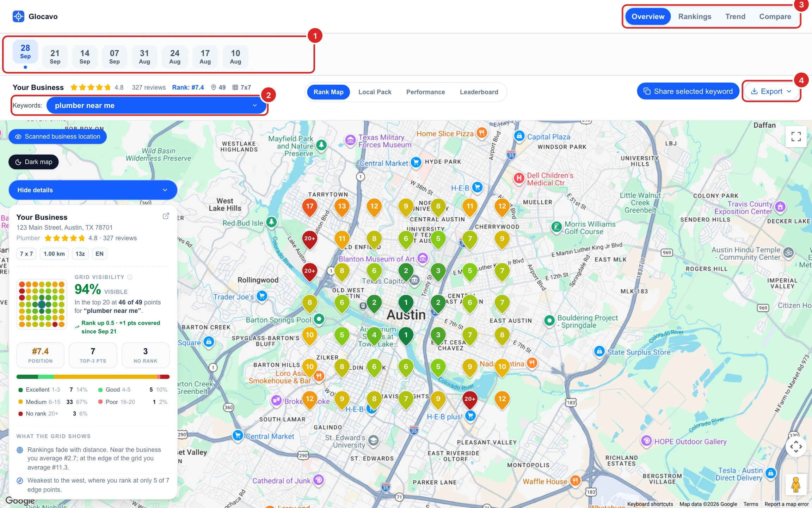The image size is (812, 508).
Task: Click the Dell Children's Medical Ctr hospital marker
Action: pos(519,178)
